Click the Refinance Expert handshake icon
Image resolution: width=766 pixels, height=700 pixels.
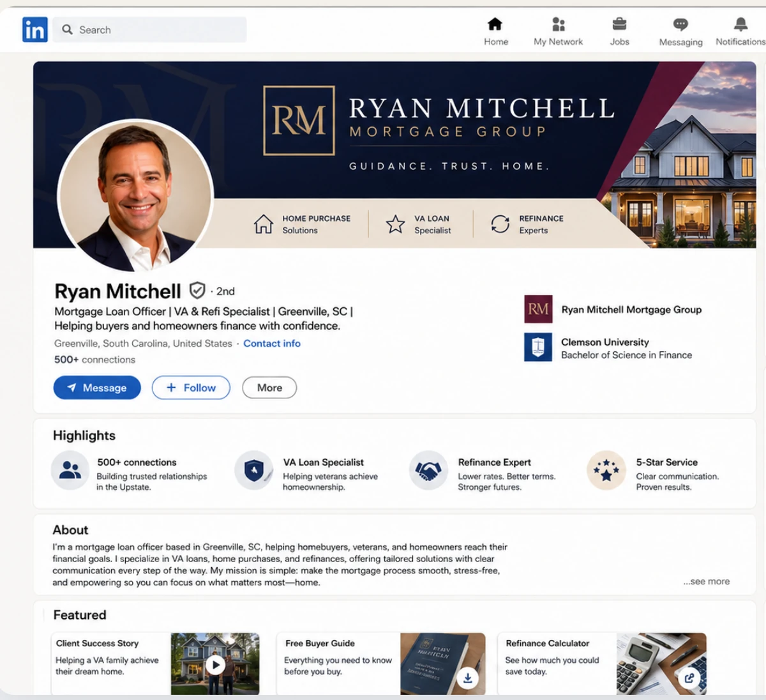click(x=428, y=470)
